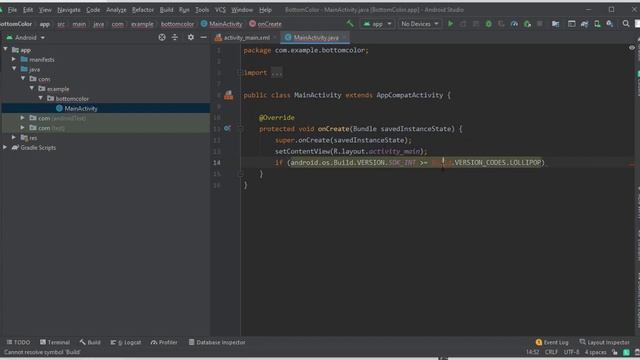This screenshot has height=360, width=640.
Task: Select MainActivity in project tree
Action: 81,108
